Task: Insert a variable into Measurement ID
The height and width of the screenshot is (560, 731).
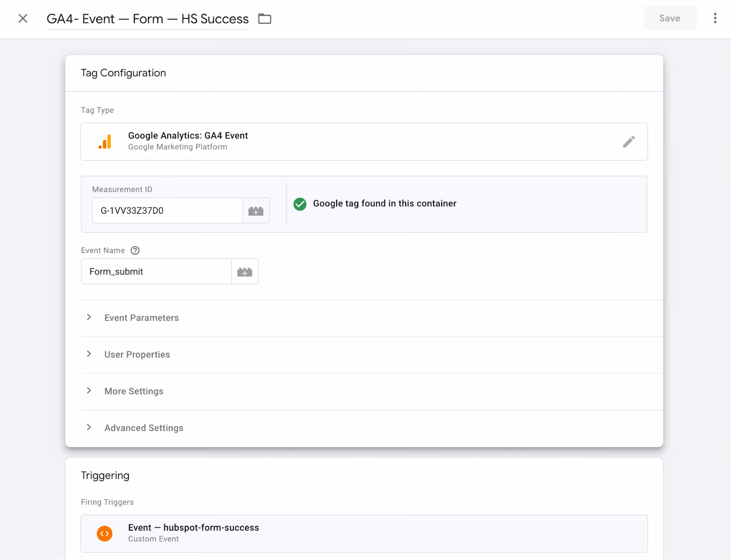Action: coord(256,211)
